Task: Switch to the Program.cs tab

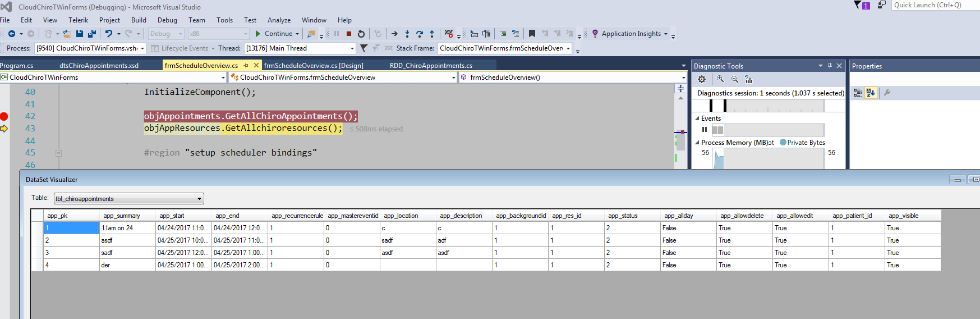Action: click(17, 66)
